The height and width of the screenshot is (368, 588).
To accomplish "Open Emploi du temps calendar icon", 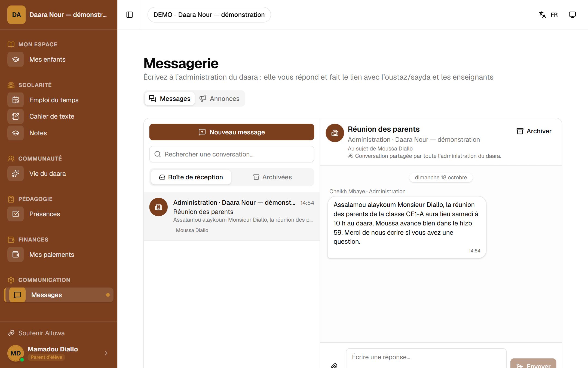I will click(16, 100).
